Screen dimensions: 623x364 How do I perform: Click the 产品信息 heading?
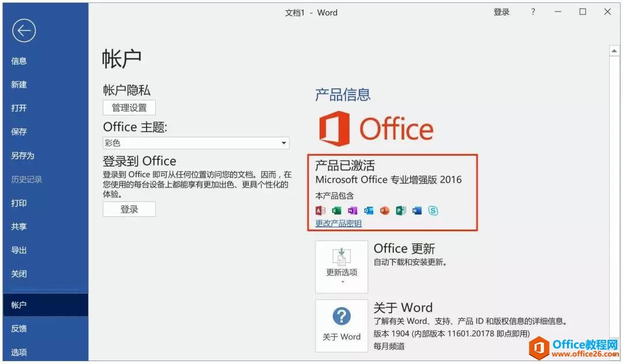pos(343,95)
